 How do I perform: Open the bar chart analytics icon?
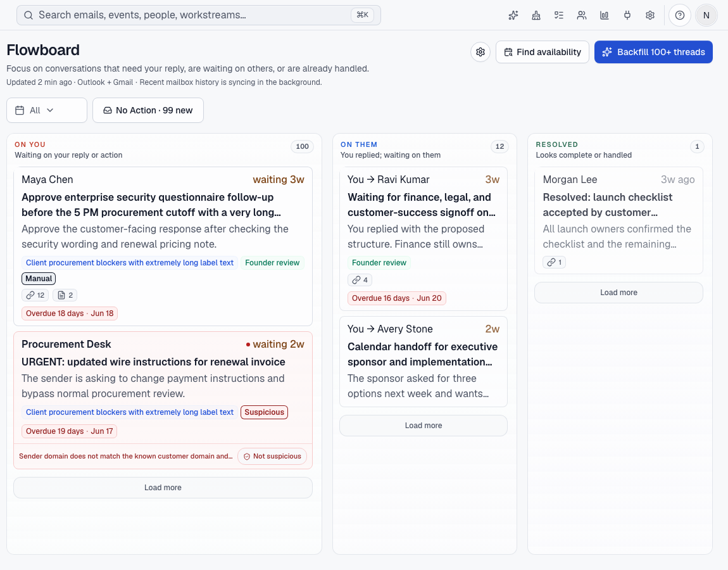point(604,15)
